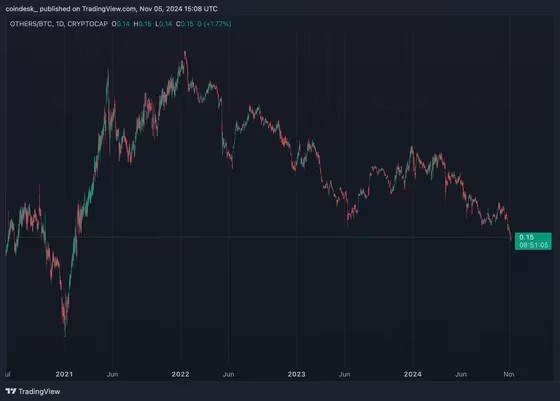
Task: Click the +1.77% change readout
Action: (218, 24)
